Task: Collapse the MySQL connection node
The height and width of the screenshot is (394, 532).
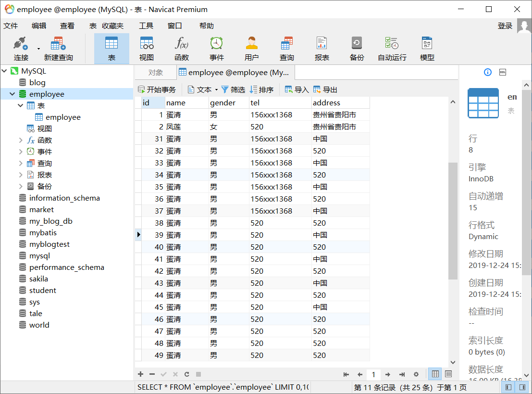Action: pyautogui.click(x=4, y=71)
